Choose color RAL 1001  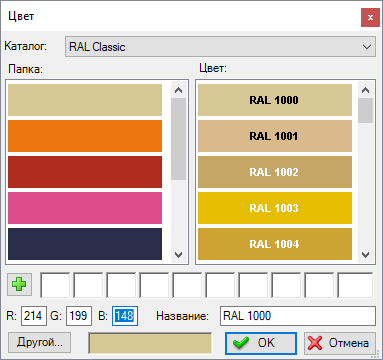[275, 136]
